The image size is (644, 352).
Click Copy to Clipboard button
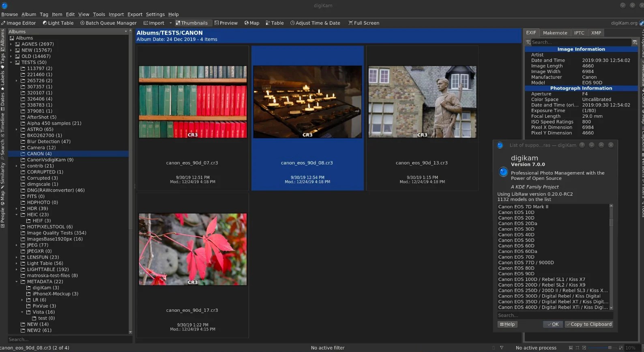588,324
